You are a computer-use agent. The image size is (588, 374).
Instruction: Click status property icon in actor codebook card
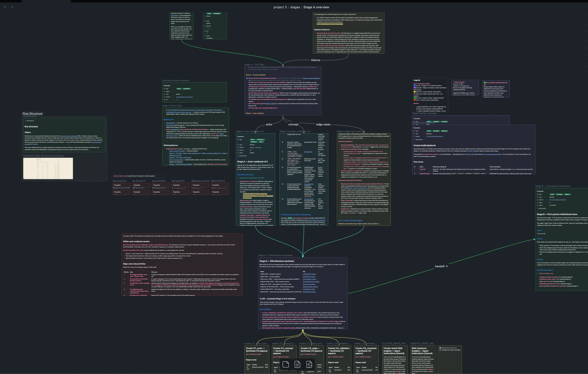(x=238, y=153)
